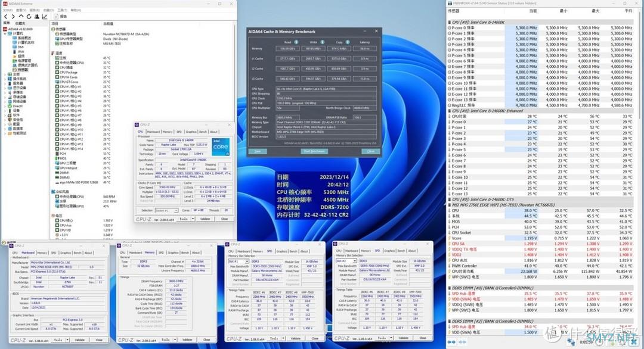Click AIDA64 toolbar up-level arrow
Viewport: 644px width, 349px height.
click(21, 16)
